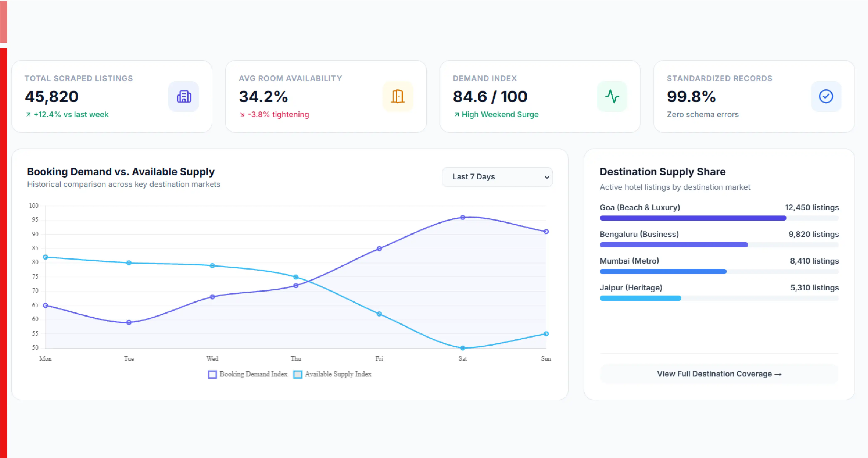Click Goa (Beach & Luxury) label

(640, 208)
